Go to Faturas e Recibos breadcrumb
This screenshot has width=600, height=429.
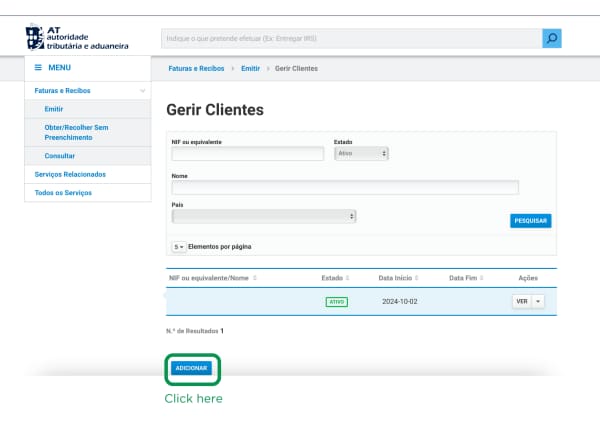pos(196,69)
